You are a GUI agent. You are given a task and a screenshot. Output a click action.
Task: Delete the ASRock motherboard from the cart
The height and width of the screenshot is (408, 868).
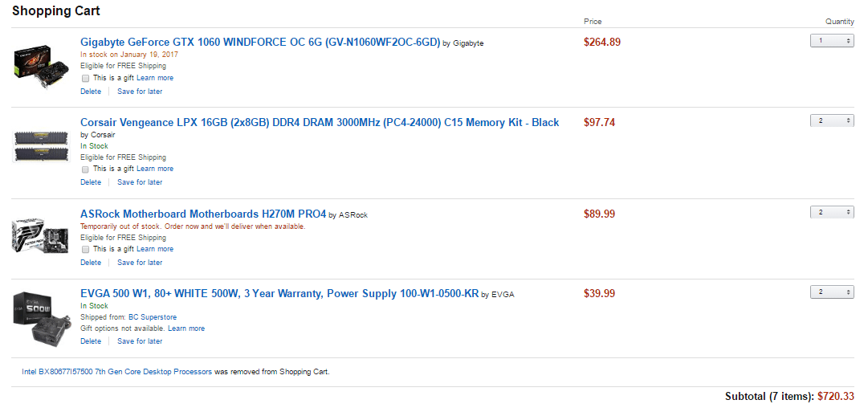(91, 263)
